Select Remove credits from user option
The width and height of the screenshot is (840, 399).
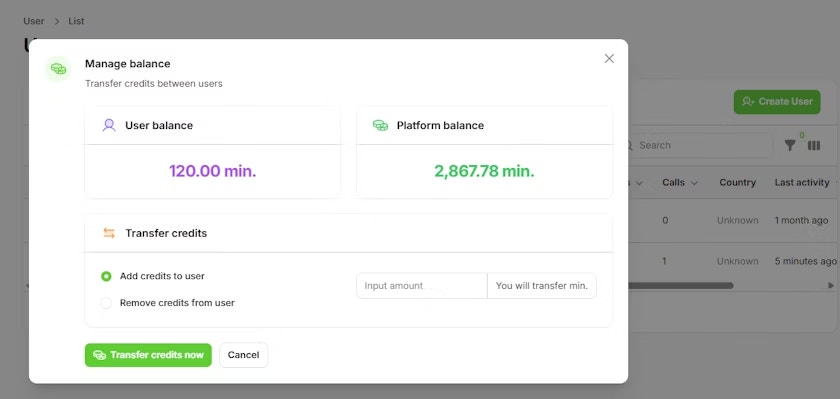point(106,303)
